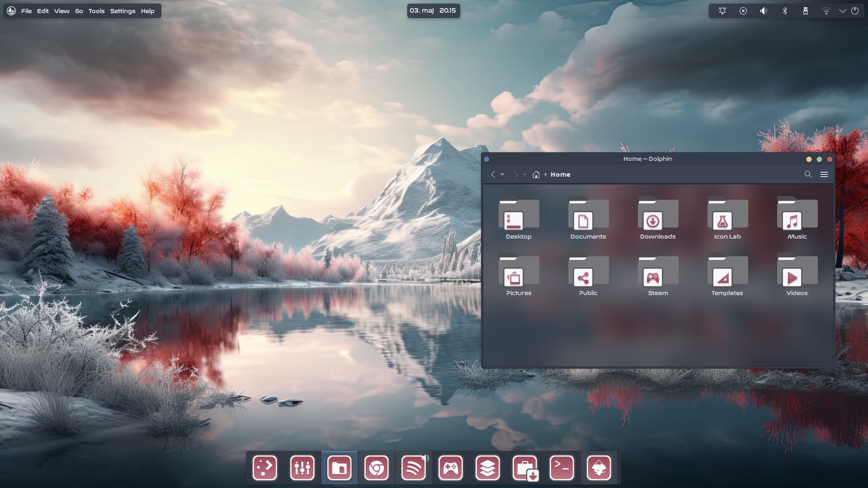Expand the forward history dropdown arrow
868x488 pixels.
coord(524,175)
